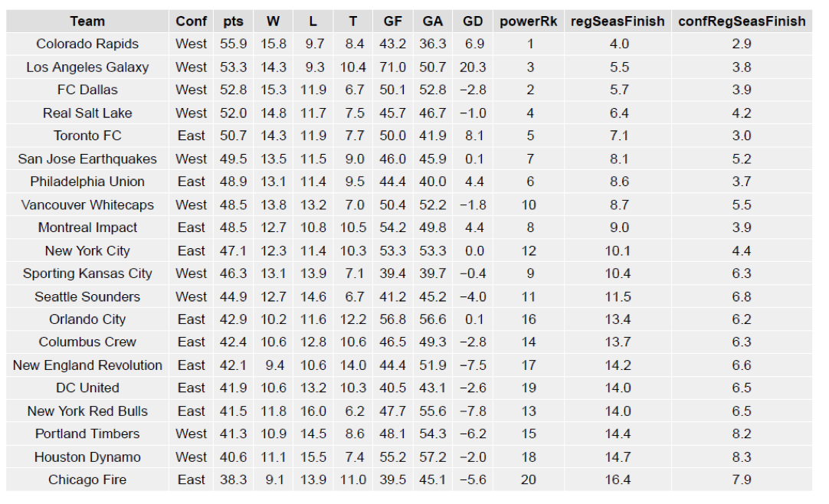Click the confRegSeasFinish column header
The width and height of the screenshot is (829, 504).
click(742, 21)
